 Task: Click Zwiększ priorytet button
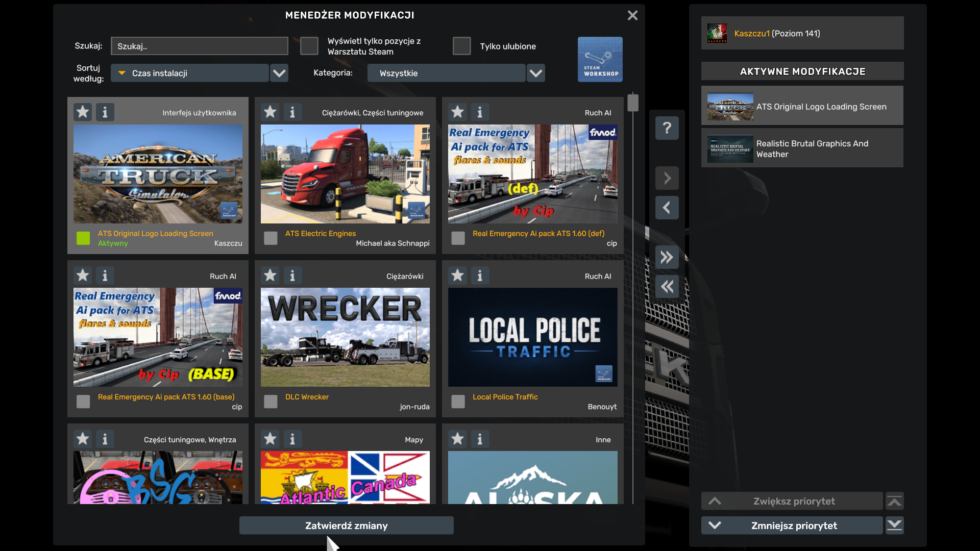click(792, 501)
